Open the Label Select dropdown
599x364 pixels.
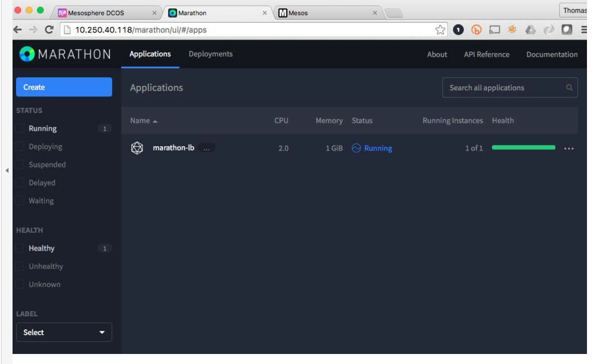pyautogui.click(x=64, y=332)
